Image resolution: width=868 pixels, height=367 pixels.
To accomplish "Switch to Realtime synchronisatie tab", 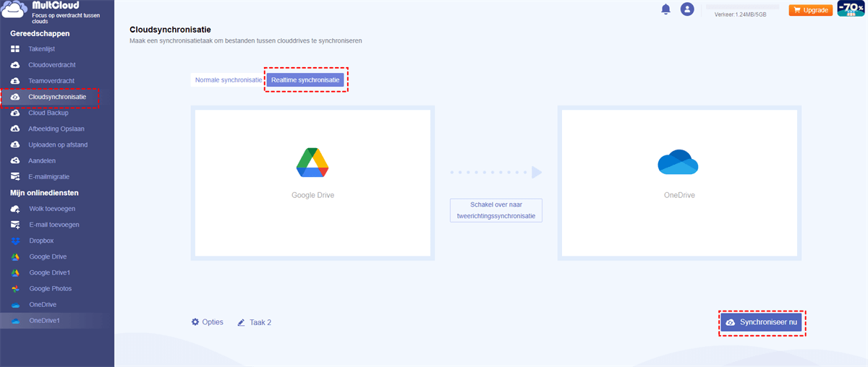I will click(x=305, y=80).
